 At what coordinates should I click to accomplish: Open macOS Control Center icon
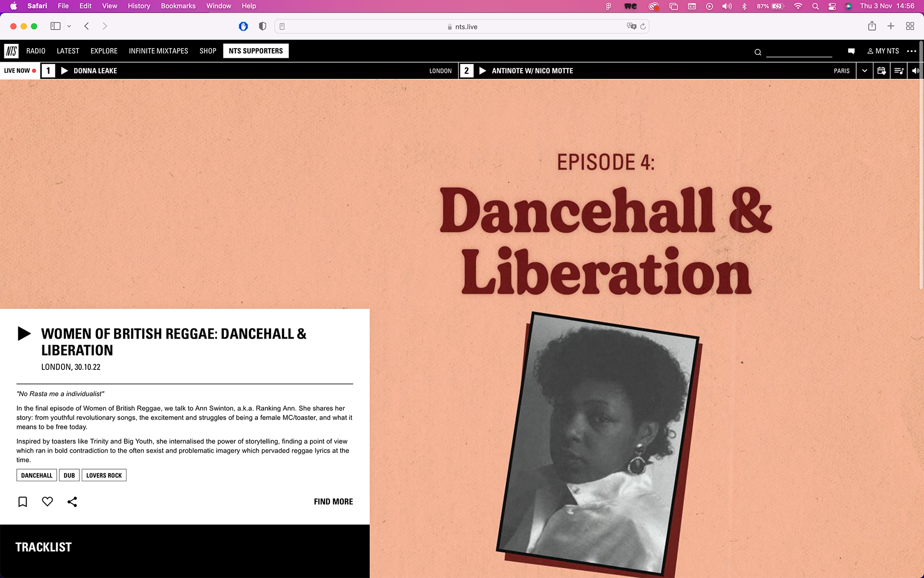pyautogui.click(x=832, y=6)
